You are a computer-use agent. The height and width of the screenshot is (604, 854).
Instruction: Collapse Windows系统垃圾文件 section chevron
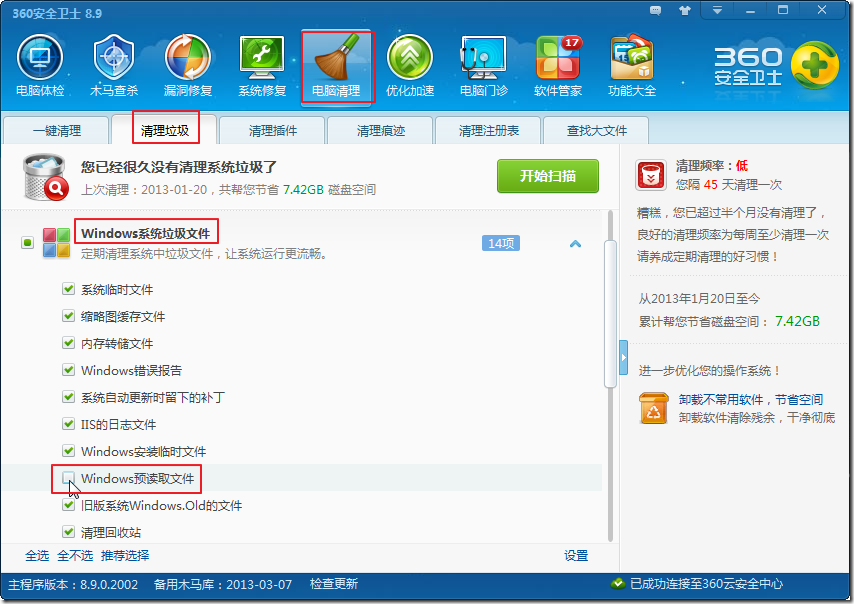pyautogui.click(x=575, y=244)
